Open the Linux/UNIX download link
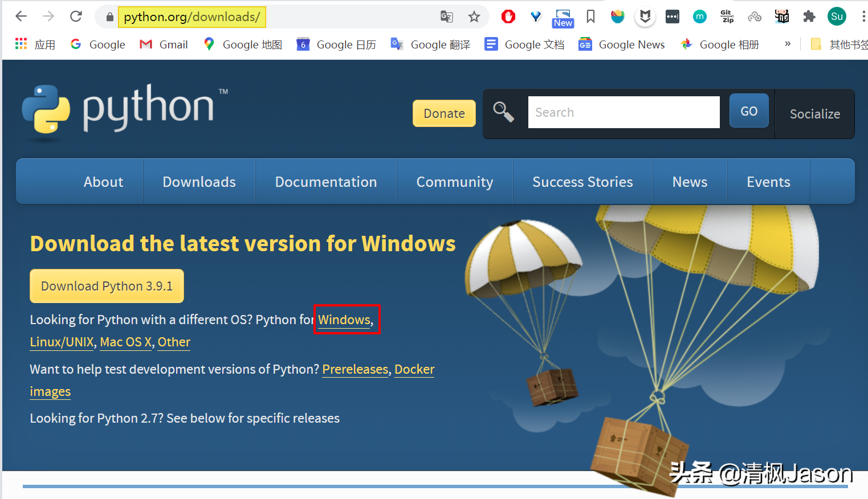Screen dimensions: 868x499 click(x=62, y=342)
